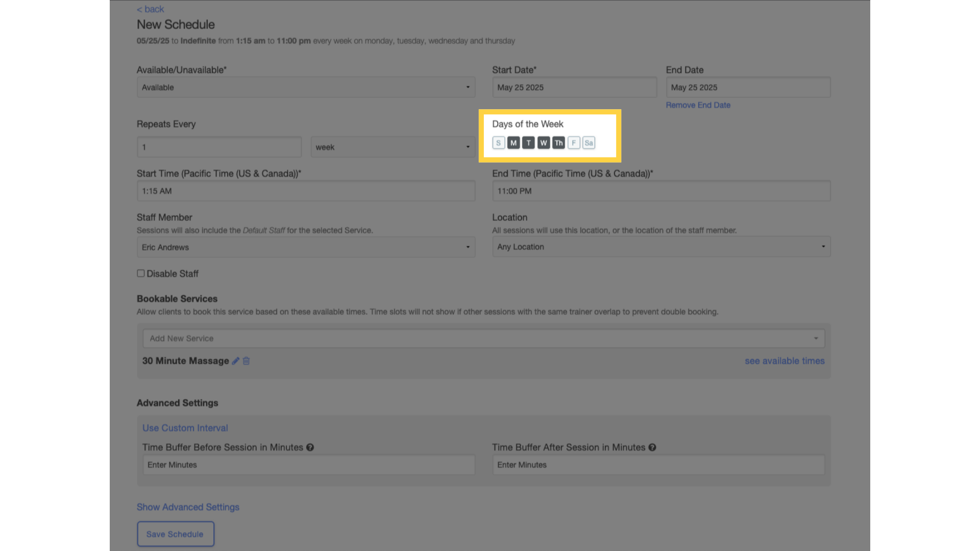Open help icon for Time Buffer After Session
This screenshot has width=980, height=551.
click(652, 447)
